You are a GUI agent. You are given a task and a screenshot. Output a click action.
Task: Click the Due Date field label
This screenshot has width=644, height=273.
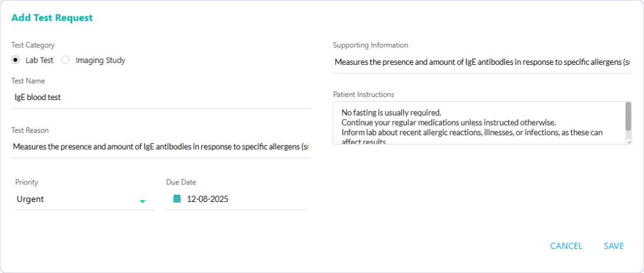pyautogui.click(x=181, y=182)
